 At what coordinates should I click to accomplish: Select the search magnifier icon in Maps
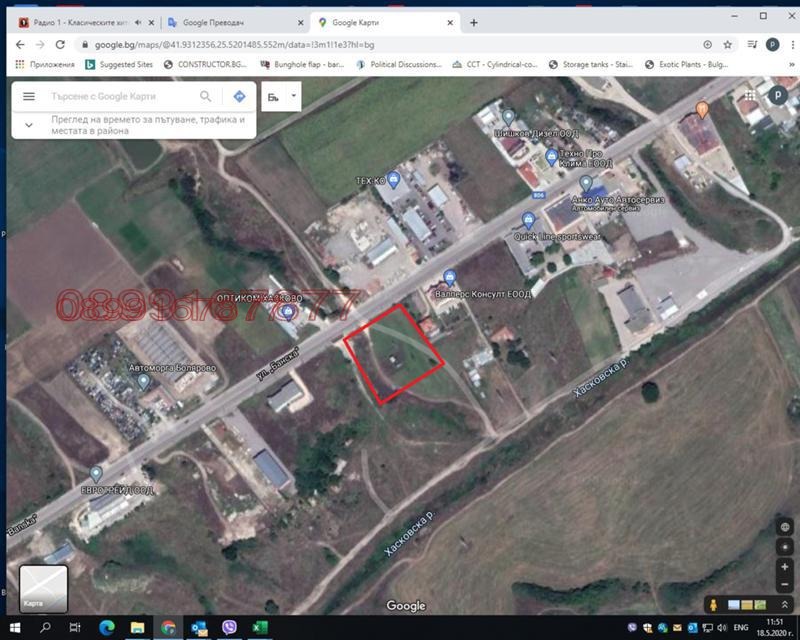pyautogui.click(x=205, y=96)
